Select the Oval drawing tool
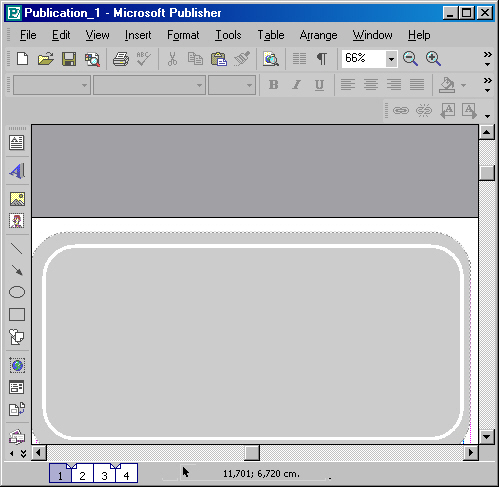The height and width of the screenshot is (487, 499). point(17,292)
